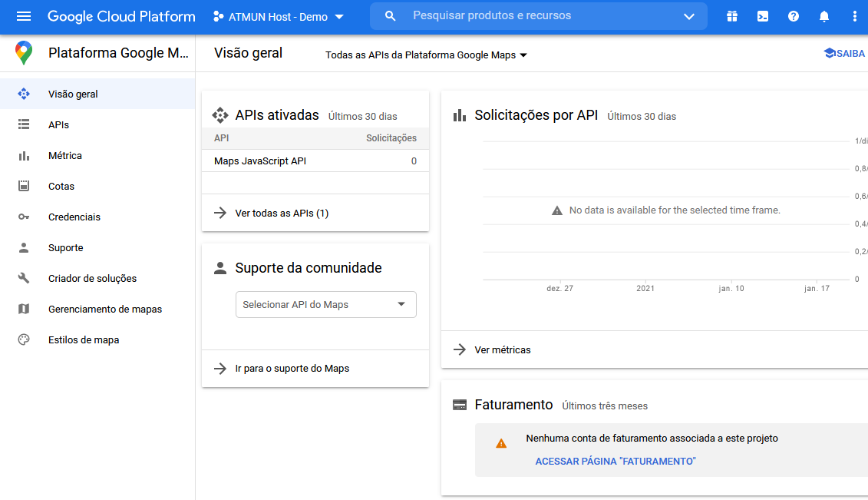Open notifications bell
The width and height of the screenshot is (868, 500).
click(x=823, y=17)
